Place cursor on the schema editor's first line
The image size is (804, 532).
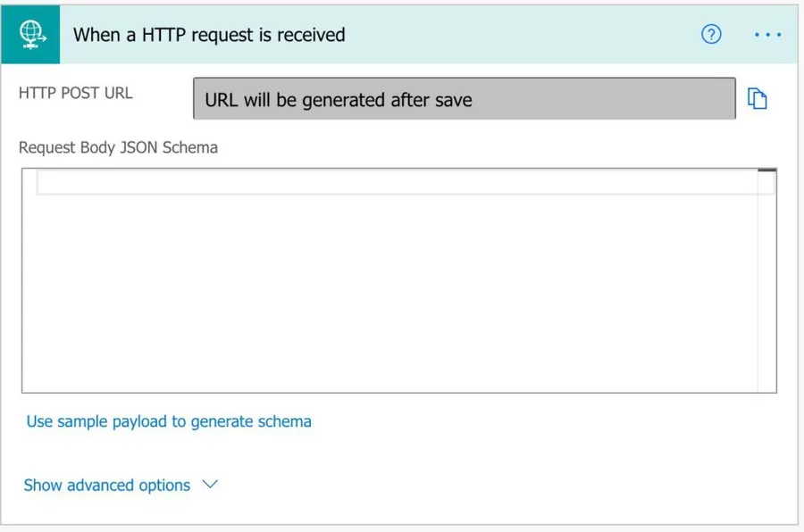pyautogui.click(x=393, y=183)
